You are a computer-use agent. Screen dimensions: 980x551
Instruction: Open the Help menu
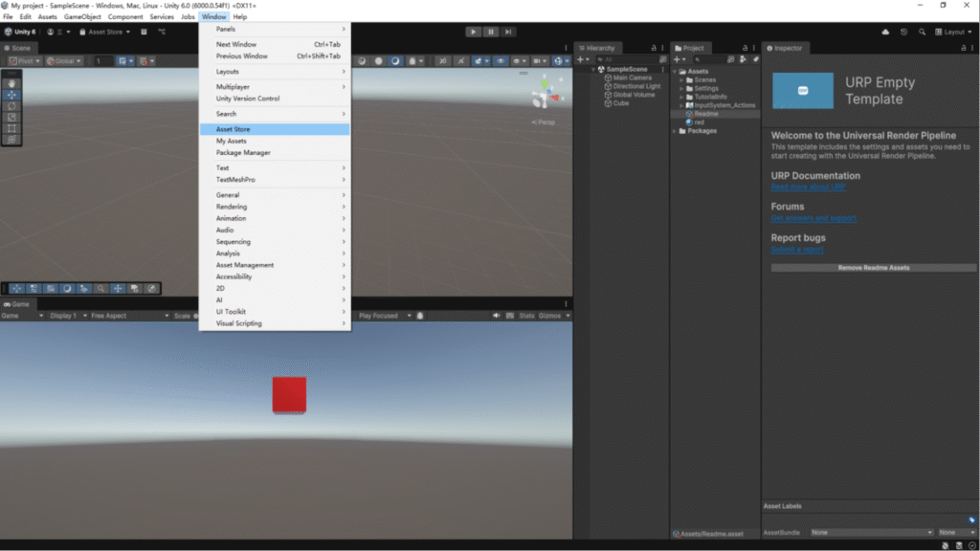(240, 17)
